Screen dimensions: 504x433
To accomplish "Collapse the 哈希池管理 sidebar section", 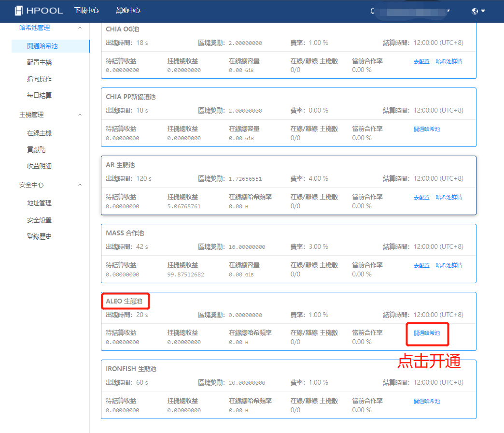I will pyautogui.click(x=80, y=28).
